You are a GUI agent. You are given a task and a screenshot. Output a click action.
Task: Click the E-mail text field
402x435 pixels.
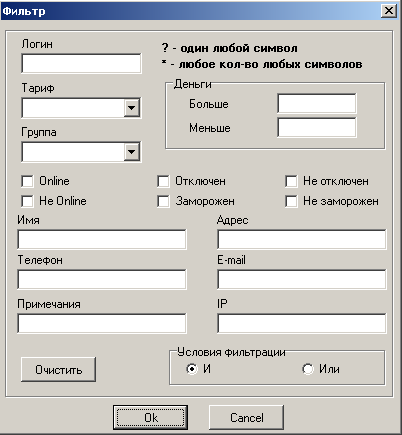[x=302, y=279]
